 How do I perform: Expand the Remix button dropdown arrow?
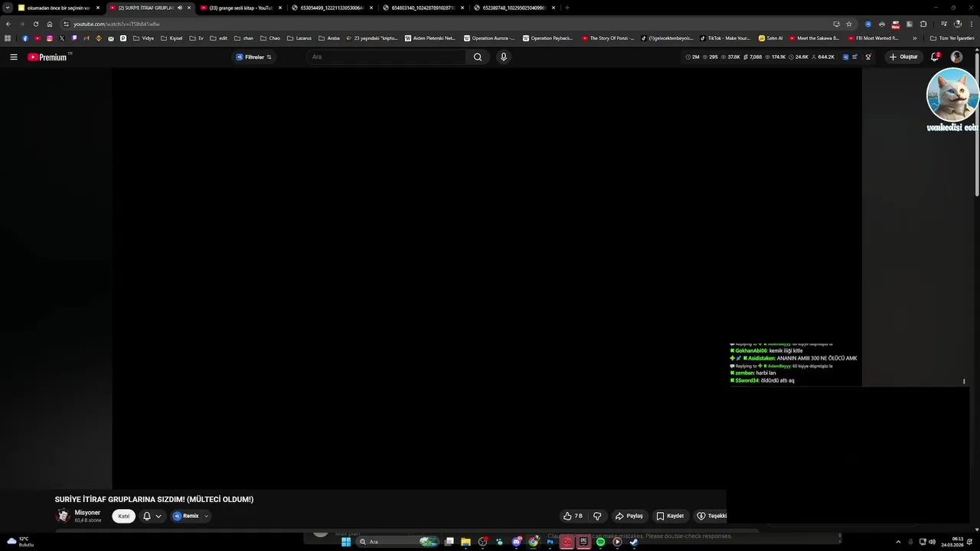click(x=206, y=516)
